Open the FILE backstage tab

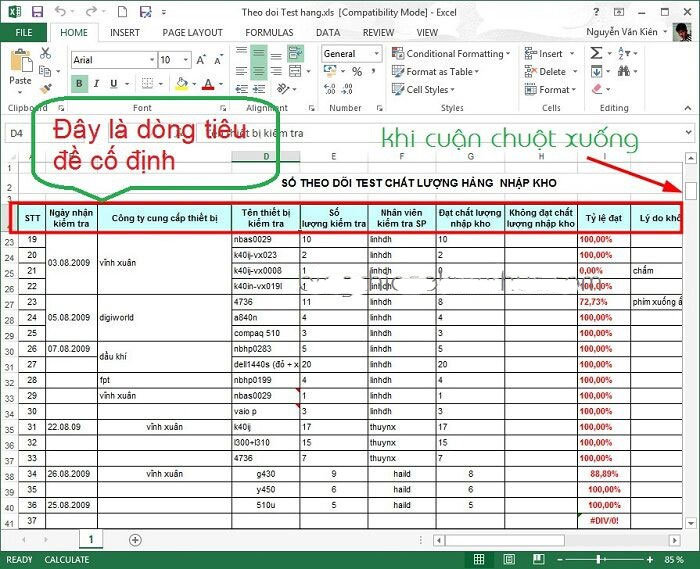point(24,33)
